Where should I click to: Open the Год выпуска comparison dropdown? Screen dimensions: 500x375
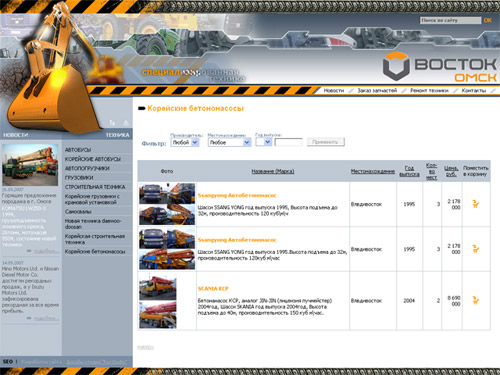tap(263, 142)
